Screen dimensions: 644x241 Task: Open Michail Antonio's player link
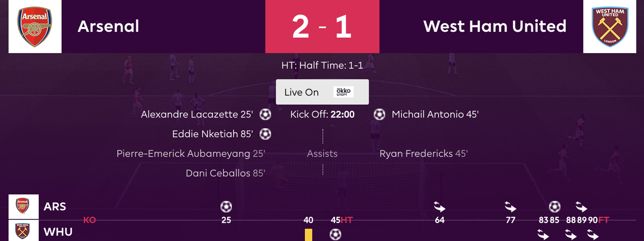(x=435, y=114)
